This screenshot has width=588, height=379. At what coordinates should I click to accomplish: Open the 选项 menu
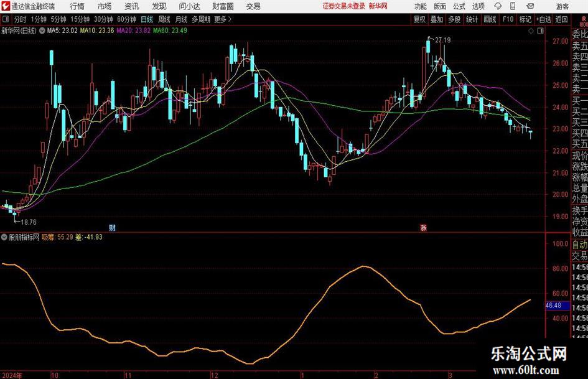478,6
